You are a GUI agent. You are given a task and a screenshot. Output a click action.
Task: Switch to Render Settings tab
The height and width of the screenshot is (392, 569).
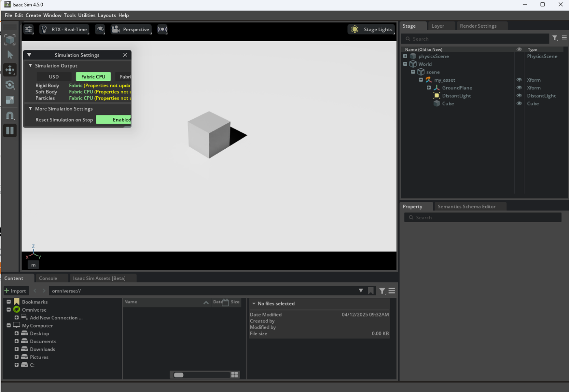478,26
